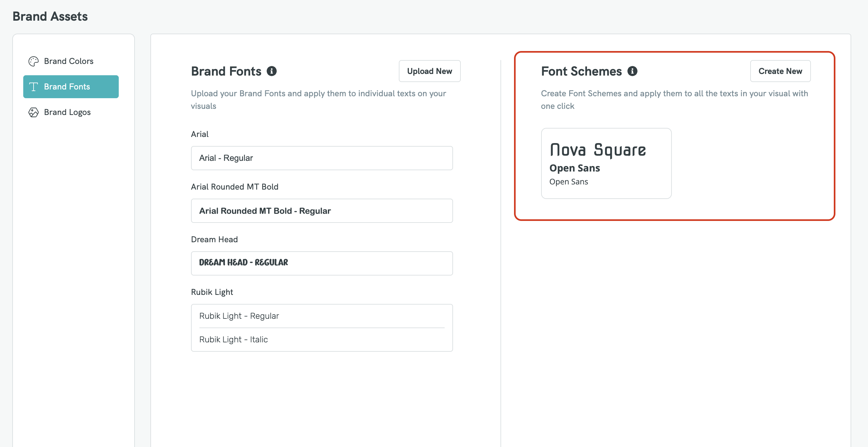Select the Rubik Light - Italic entry
Viewport: 868px width, 447px height.
pos(322,340)
